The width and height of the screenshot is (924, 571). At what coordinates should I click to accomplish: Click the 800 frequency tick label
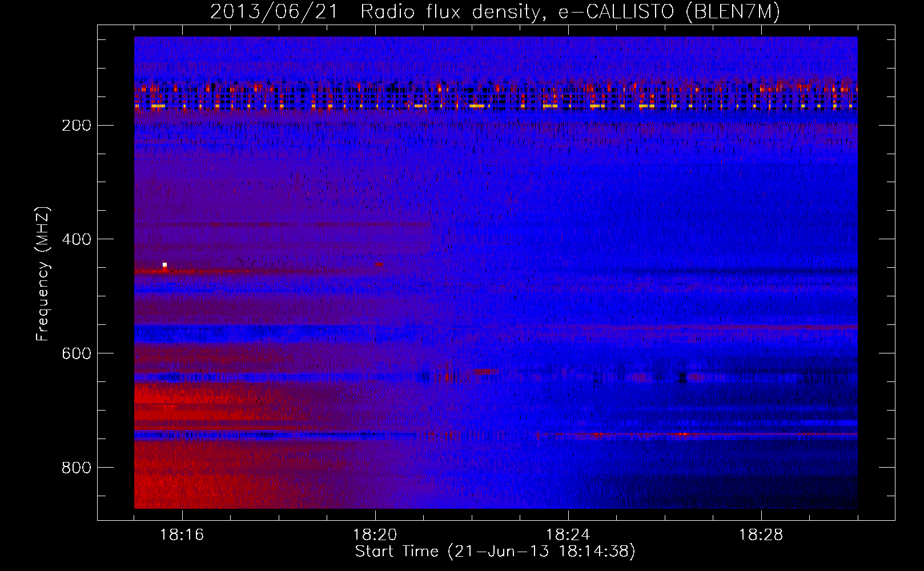tap(77, 468)
